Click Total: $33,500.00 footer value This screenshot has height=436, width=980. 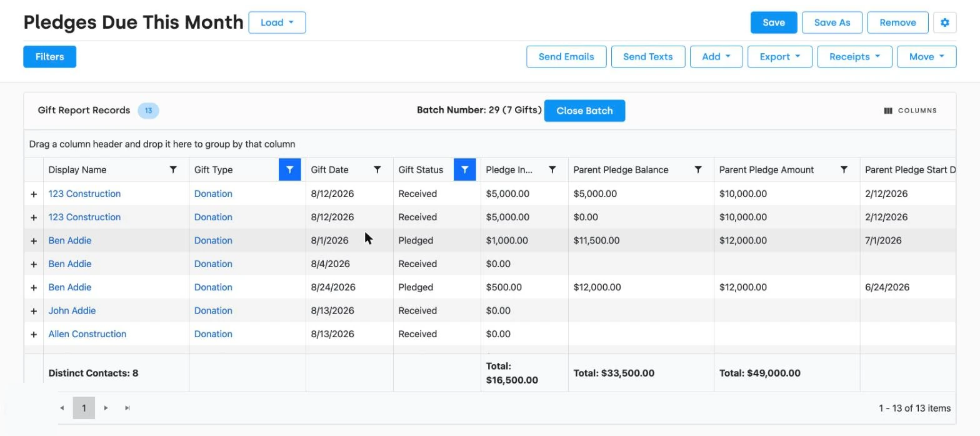click(614, 373)
